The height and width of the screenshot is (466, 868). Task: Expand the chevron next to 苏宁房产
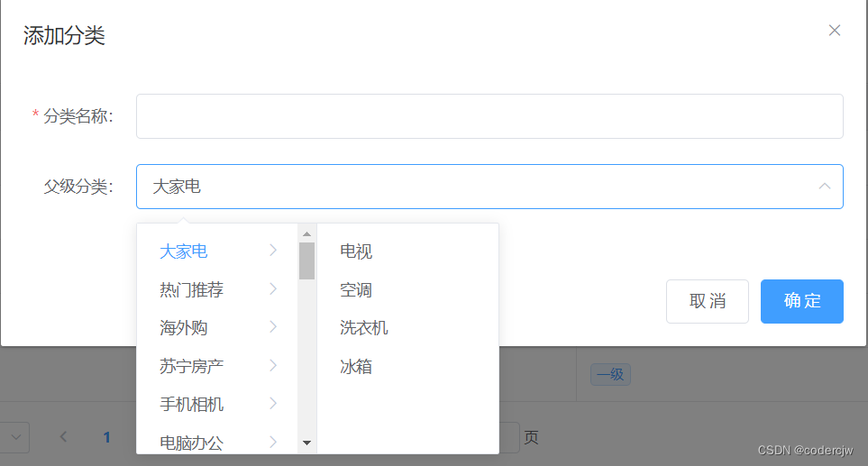click(x=273, y=365)
